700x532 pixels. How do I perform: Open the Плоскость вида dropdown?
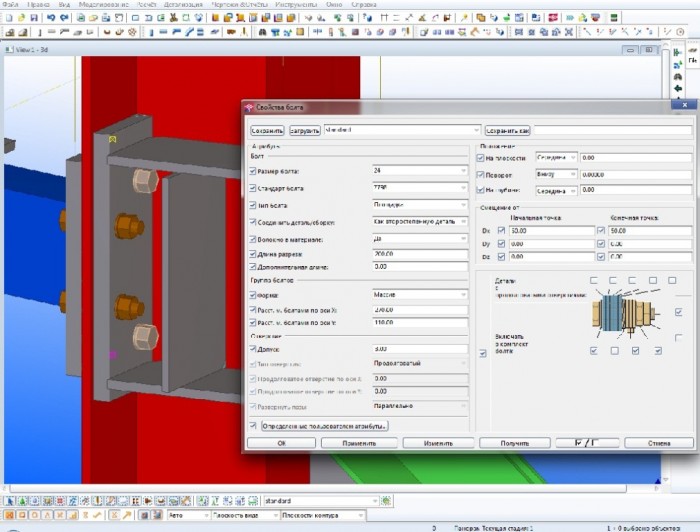click(245, 515)
